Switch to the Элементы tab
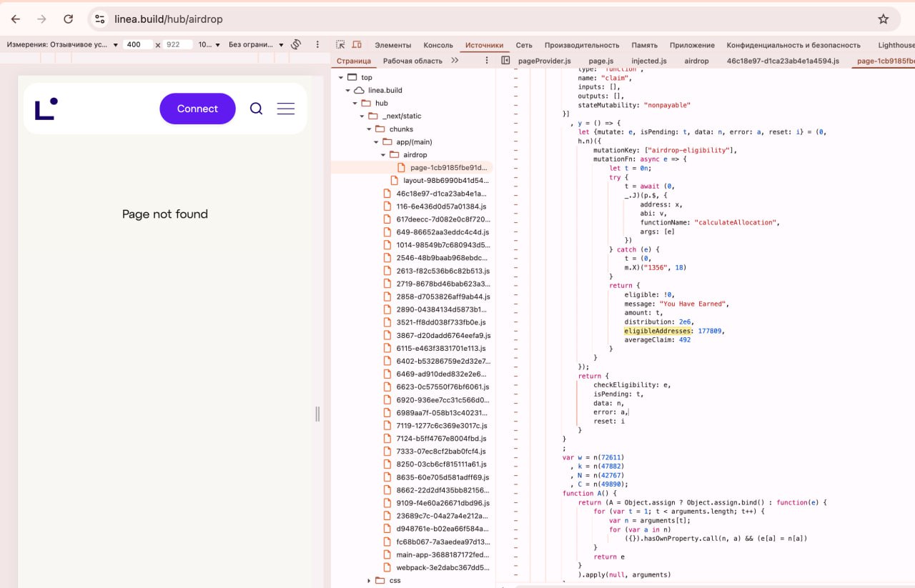The width and height of the screenshot is (915, 588). (392, 45)
